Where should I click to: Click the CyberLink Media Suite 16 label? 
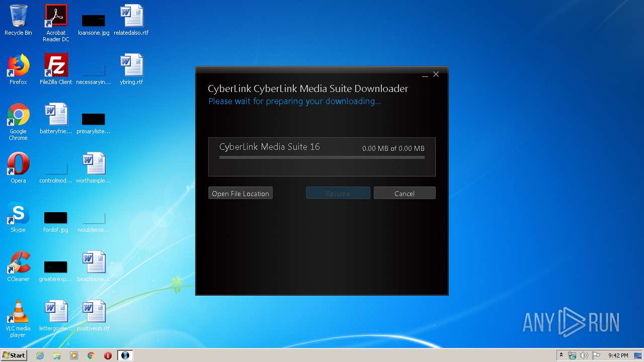[x=270, y=147]
